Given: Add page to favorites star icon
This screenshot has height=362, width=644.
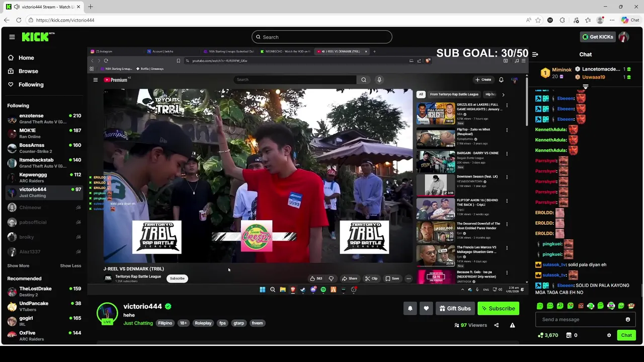Looking at the screenshot, I should click(538, 20).
